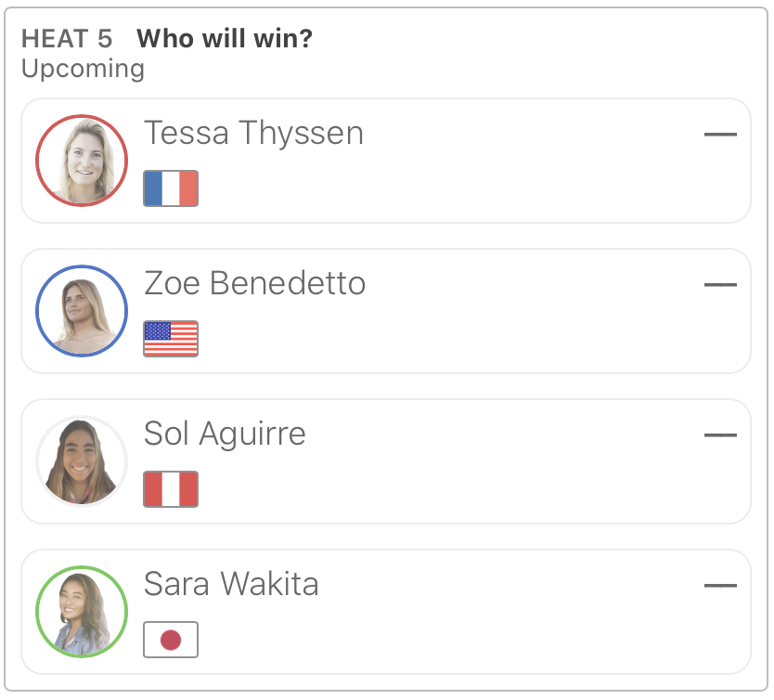Screen dimensions: 774x700
Task: Select the Sara Wakita name text
Action: (231, 584)
